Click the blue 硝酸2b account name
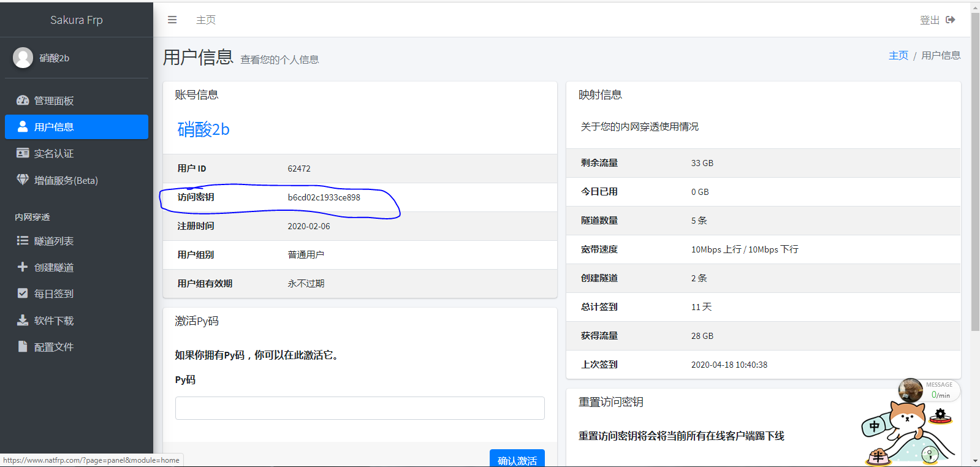980x467 pixels. (203, 129)
